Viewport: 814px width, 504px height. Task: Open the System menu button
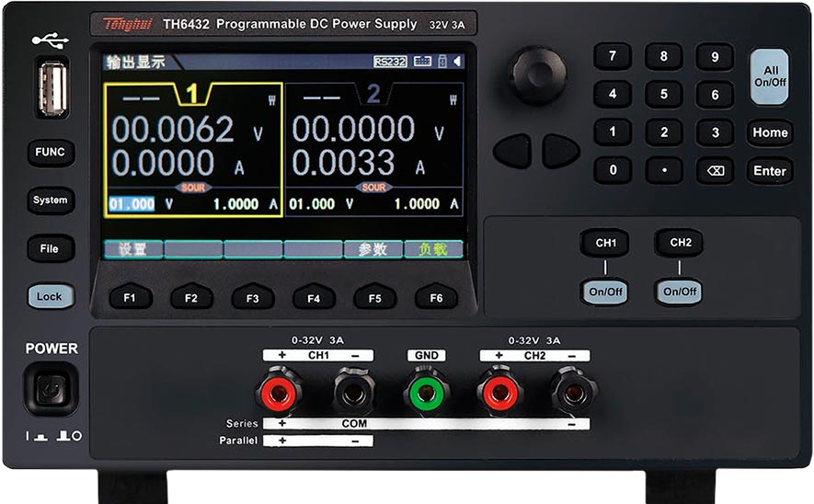(51, 200)
